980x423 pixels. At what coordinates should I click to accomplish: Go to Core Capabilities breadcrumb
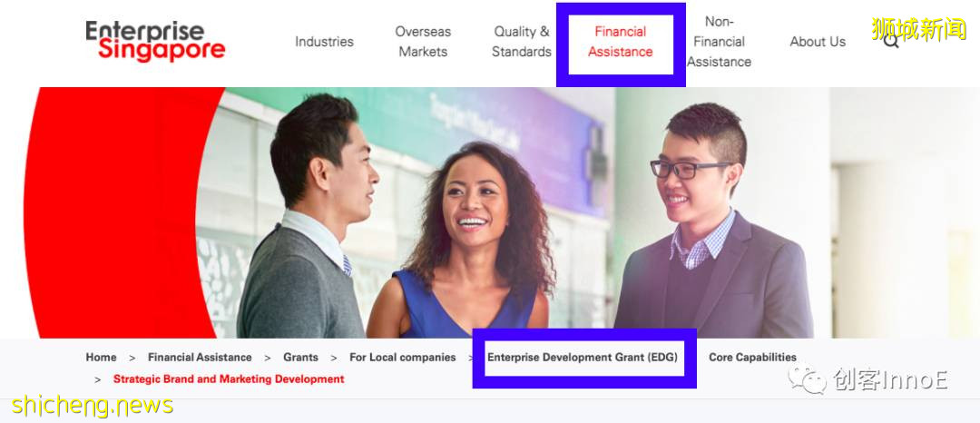point(752,358)
